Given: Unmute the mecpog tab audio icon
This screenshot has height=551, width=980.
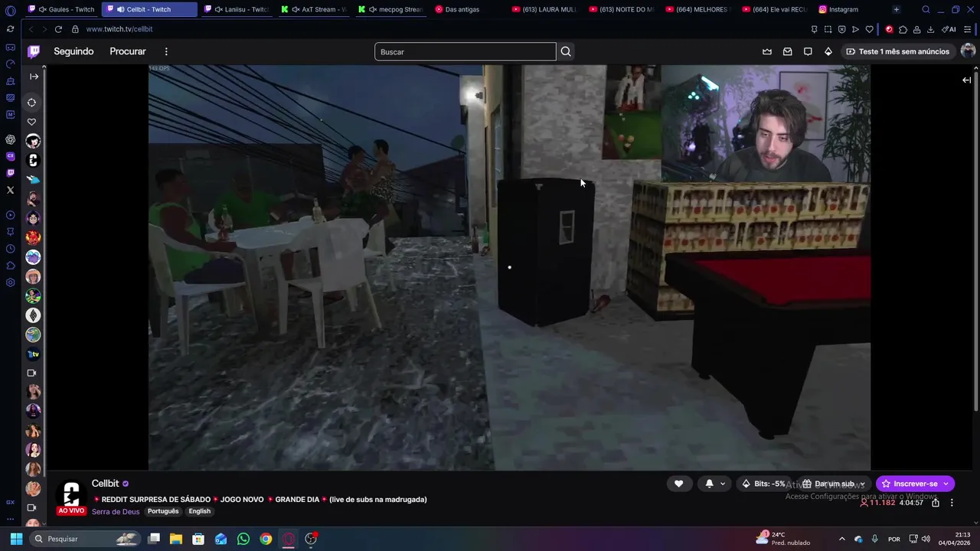Looking at the screenshot, I should (373, 9).
